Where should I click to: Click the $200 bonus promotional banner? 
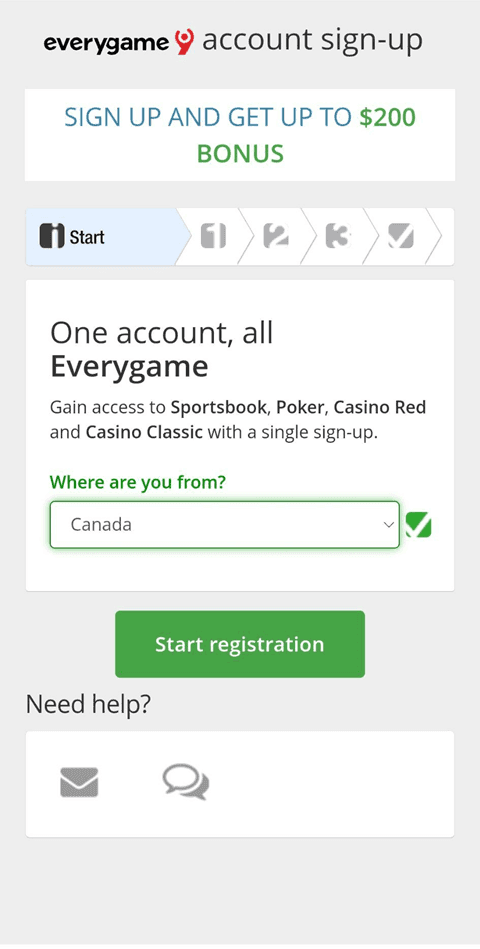click(240, 135)
